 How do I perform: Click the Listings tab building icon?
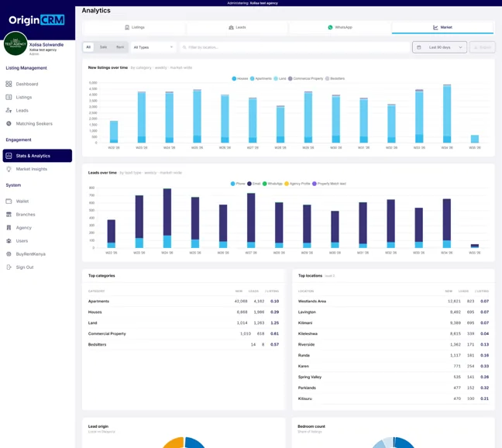(127, 27)
